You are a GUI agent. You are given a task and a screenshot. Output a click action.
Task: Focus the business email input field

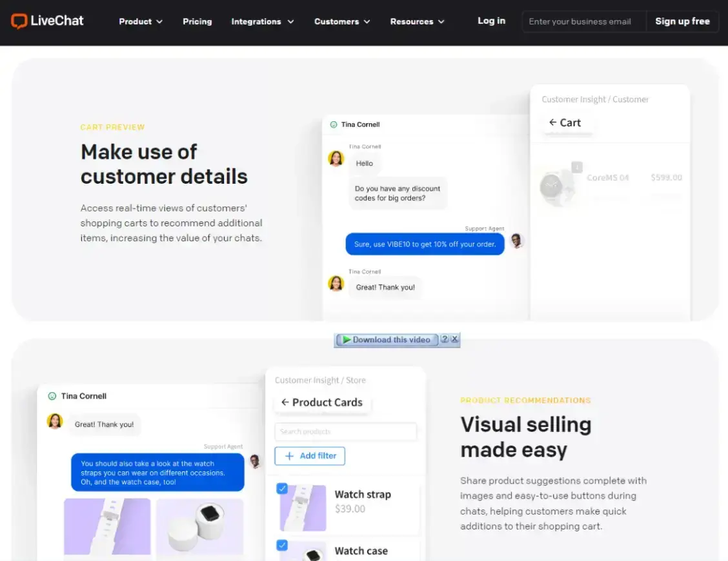click(583, 21)
